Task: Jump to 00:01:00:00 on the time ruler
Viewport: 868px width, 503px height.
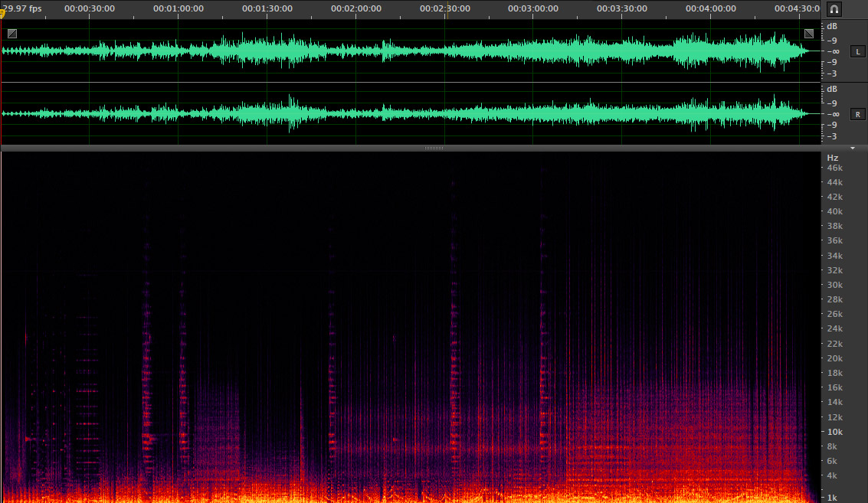Action: (x=179, y=9)
